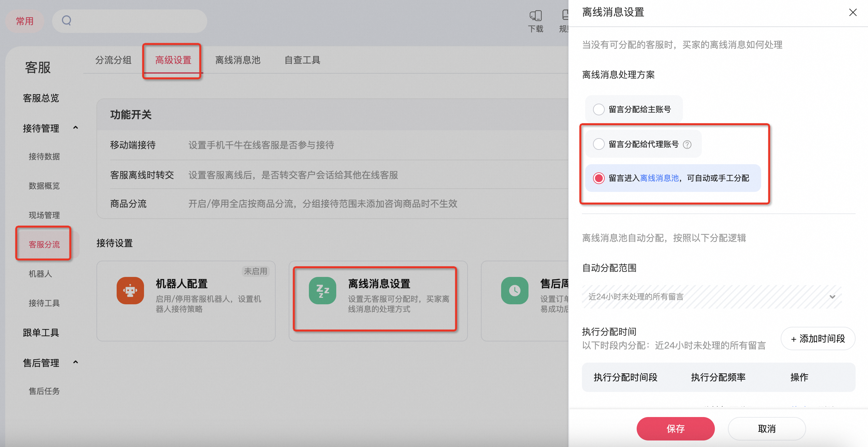Click the 离线消息设置 sleep Zz icon
The image size is (868, 447).
323,290
